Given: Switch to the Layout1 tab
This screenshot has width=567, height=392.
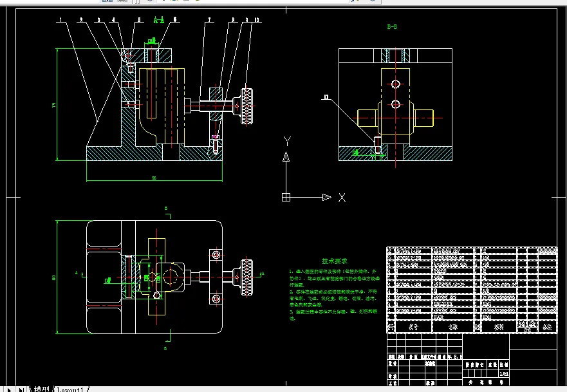Looking at the screenshot, I should click(70, 389).
